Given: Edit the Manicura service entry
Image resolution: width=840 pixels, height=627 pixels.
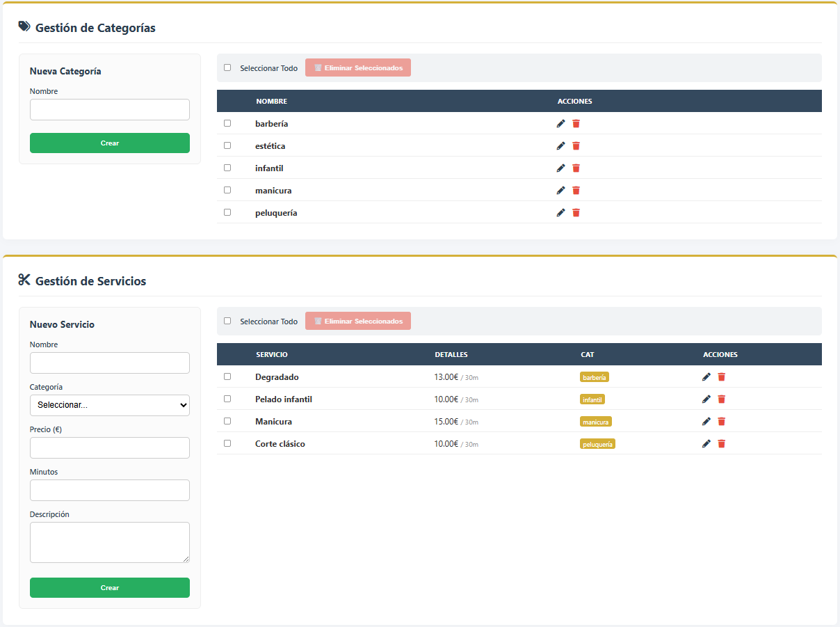Looking at the screenshot, I should pyautogui.click(x=706, y=422).
